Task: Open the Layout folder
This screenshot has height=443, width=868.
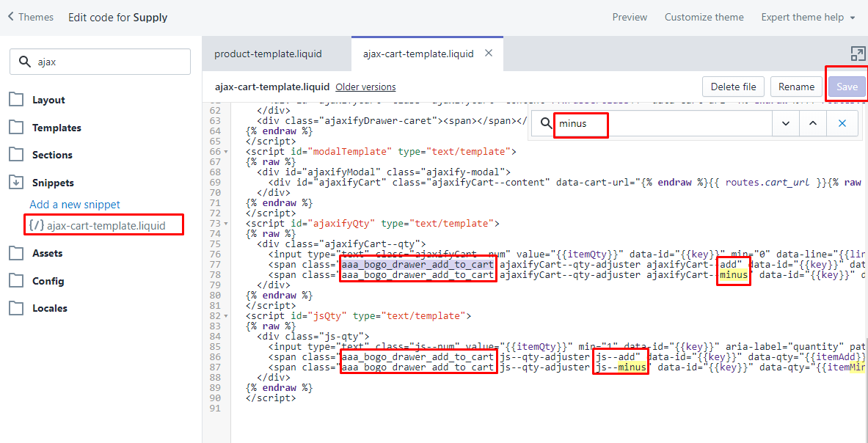Action: click(x=37, y=100)
